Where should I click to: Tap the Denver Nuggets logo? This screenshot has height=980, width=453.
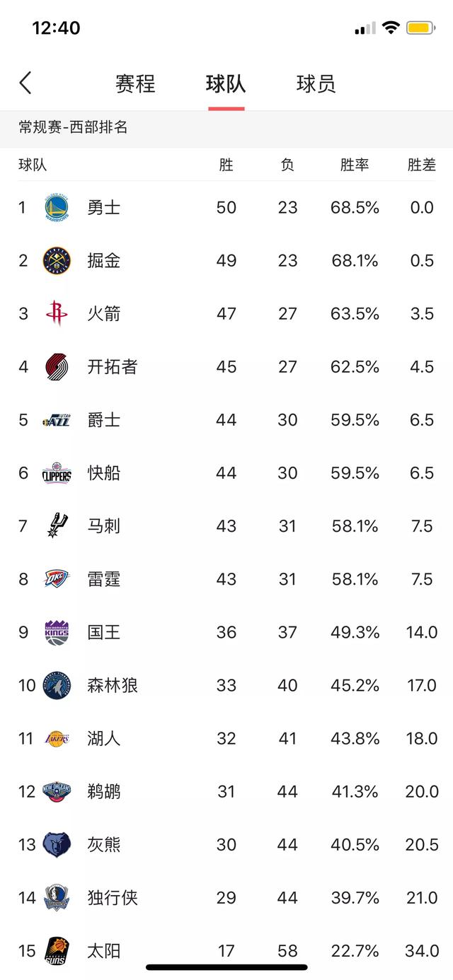point(57,261)
